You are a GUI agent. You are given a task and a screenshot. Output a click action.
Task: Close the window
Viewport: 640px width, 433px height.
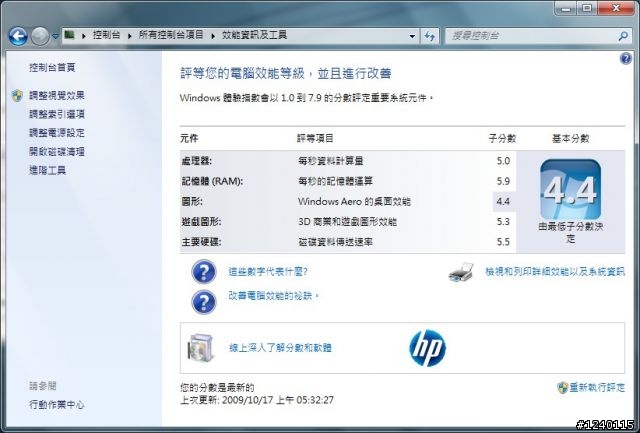(616, 8)
